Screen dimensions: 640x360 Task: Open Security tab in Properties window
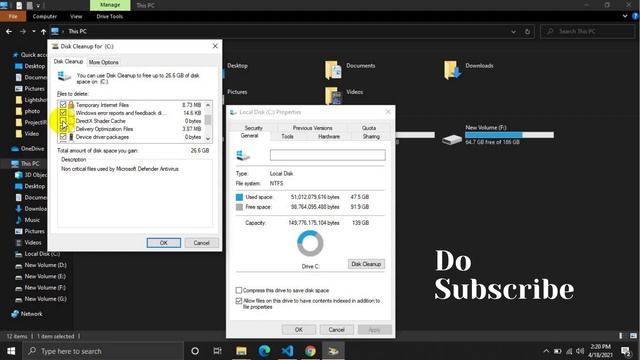pyautogui.click(x=253, y=128)
